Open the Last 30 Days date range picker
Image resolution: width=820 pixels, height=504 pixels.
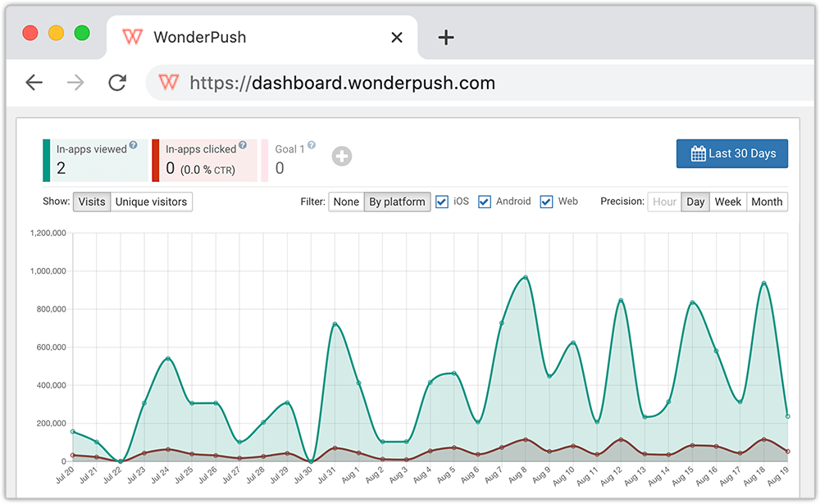(x=732, y=154)
